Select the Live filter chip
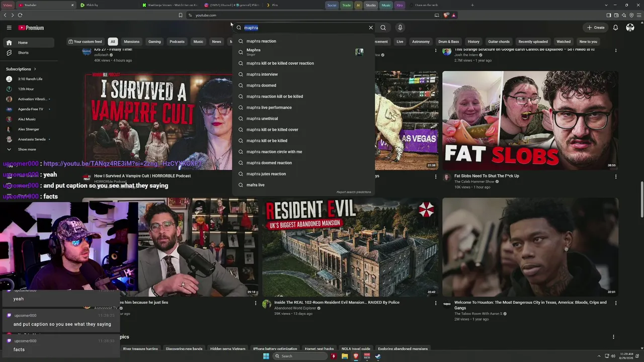This screenshot has width=644, height=362. (400, 42)
